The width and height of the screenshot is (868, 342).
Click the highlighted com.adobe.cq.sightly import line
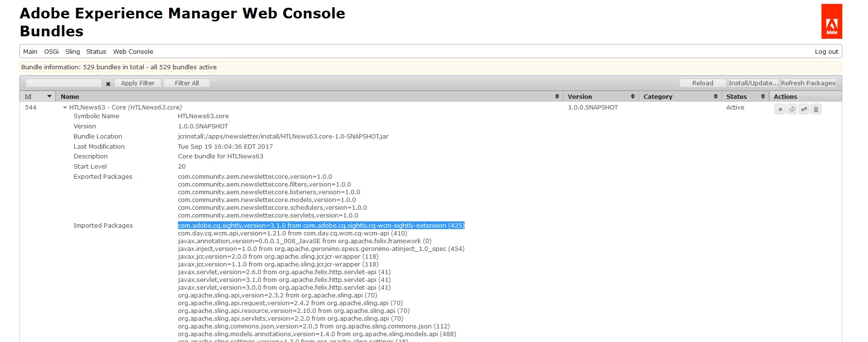(321, 225)
